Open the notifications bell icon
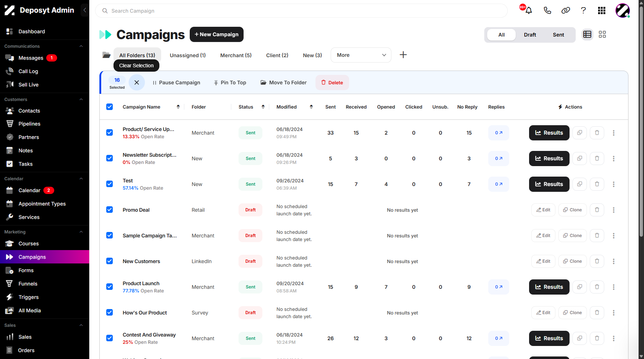 click(528, 10)
